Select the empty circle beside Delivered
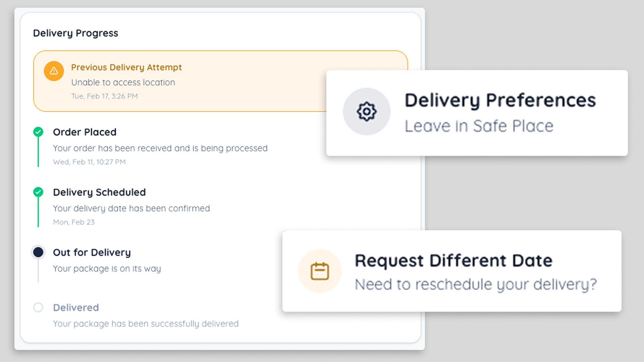The width and height of the screenshot is (644, 362). pyautogui.click(x=38, y=307)
